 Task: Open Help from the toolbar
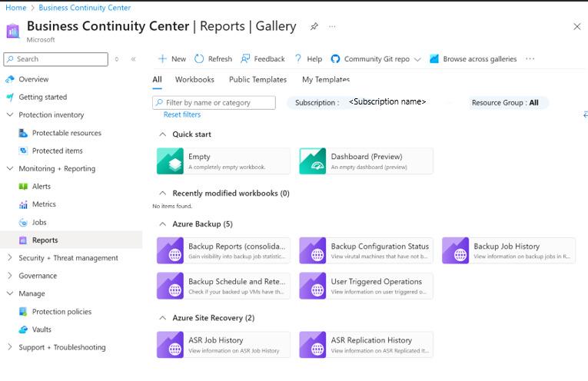308,59
